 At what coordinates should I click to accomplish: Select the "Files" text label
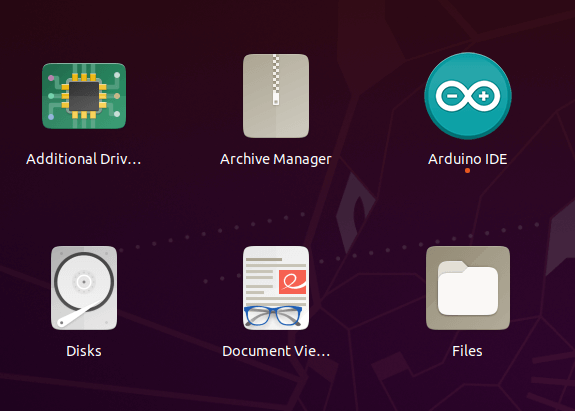click(x=467, y=351)
